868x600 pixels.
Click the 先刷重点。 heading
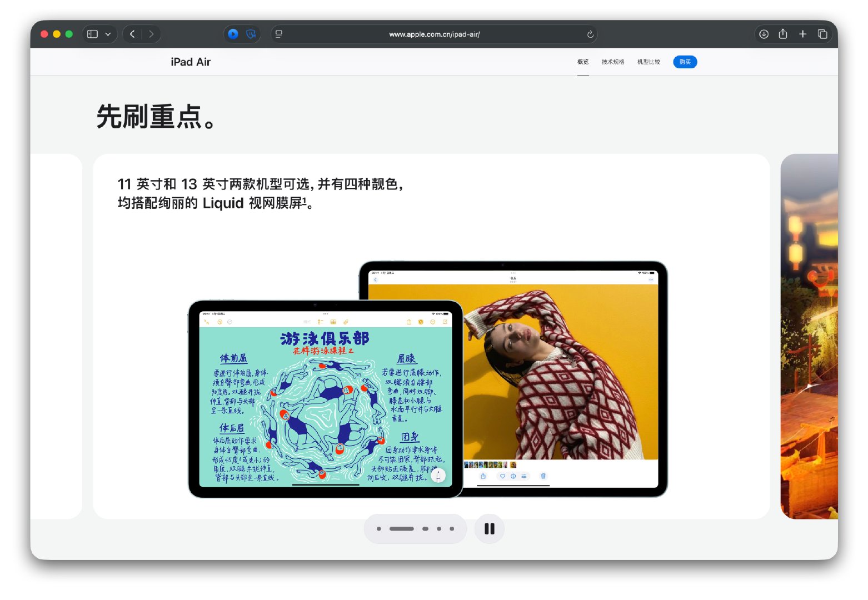tap(156, 117)
